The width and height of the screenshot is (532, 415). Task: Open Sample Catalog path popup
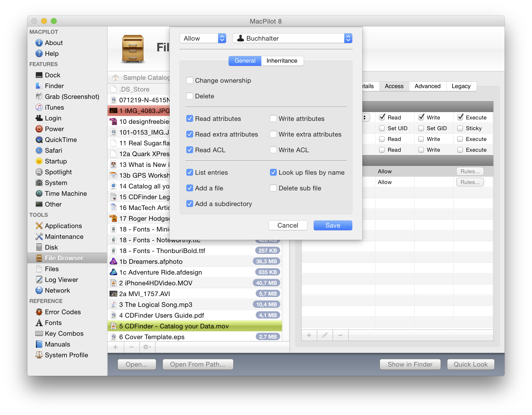[x=142, y=78]
